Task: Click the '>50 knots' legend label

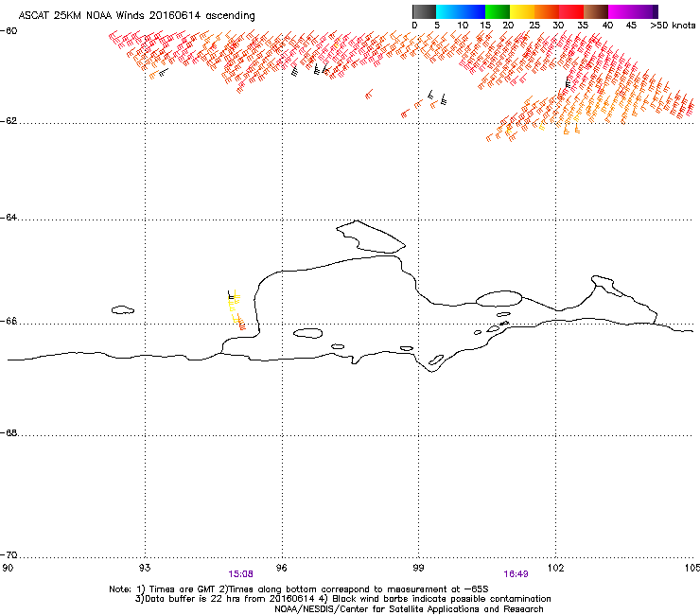Action: pos(673,26)
